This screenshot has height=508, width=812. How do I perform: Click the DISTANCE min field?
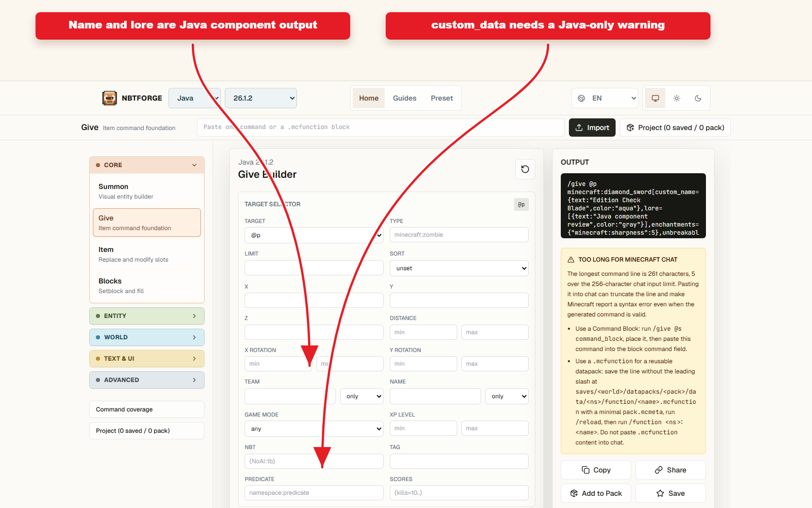[423, 332]
